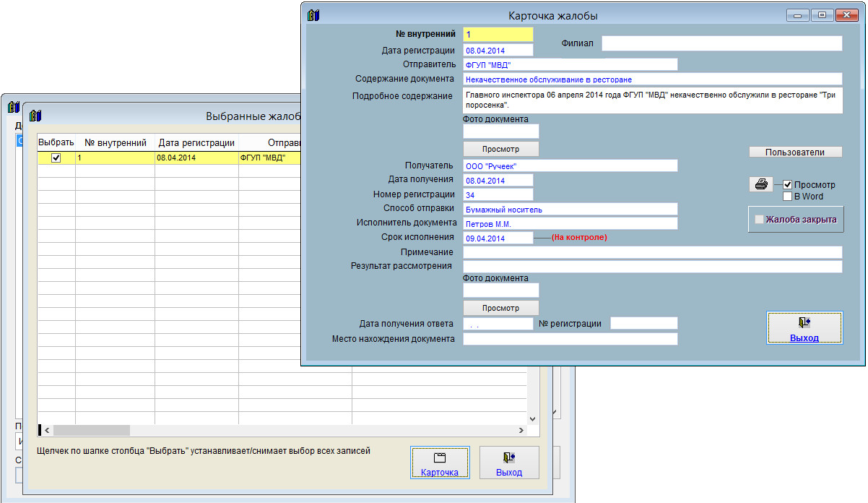Screen dimensions: 868x503
Task: Click the printer icon button
Action: (760, 184)
